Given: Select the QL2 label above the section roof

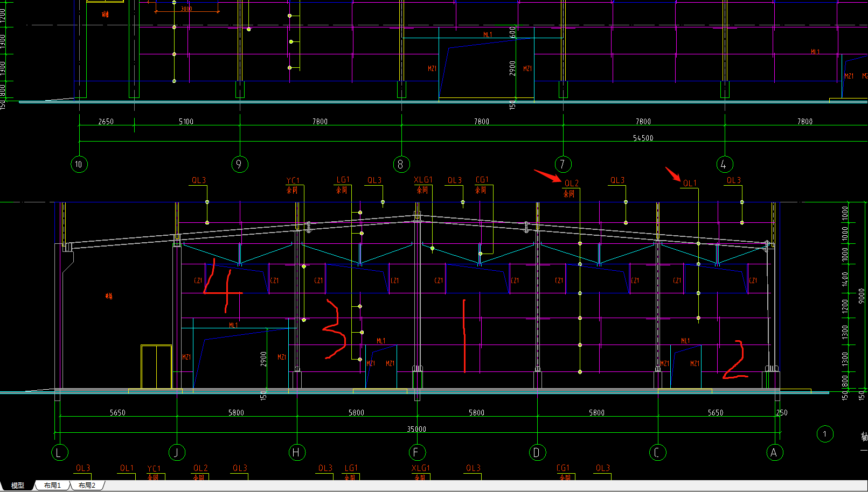Looking at the screenshot, I should 571,184.
